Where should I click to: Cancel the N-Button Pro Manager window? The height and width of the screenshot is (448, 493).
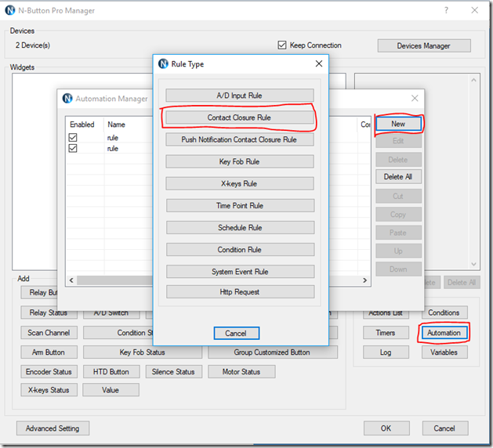tap(445, 428)
